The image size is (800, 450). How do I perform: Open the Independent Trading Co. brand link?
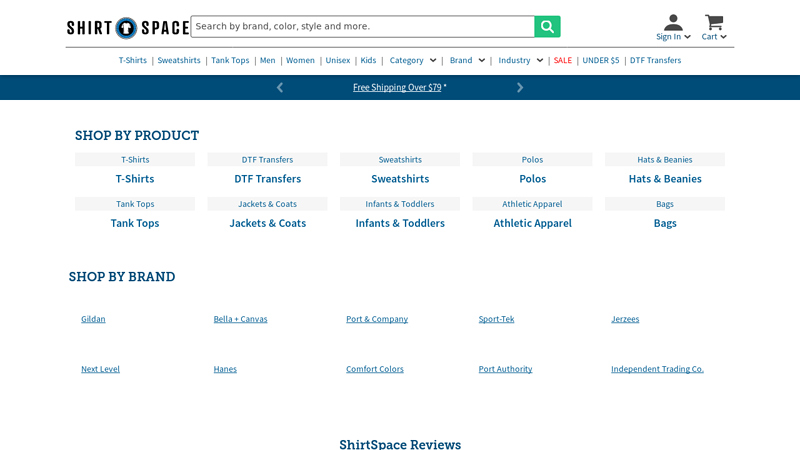coord(657,369)
